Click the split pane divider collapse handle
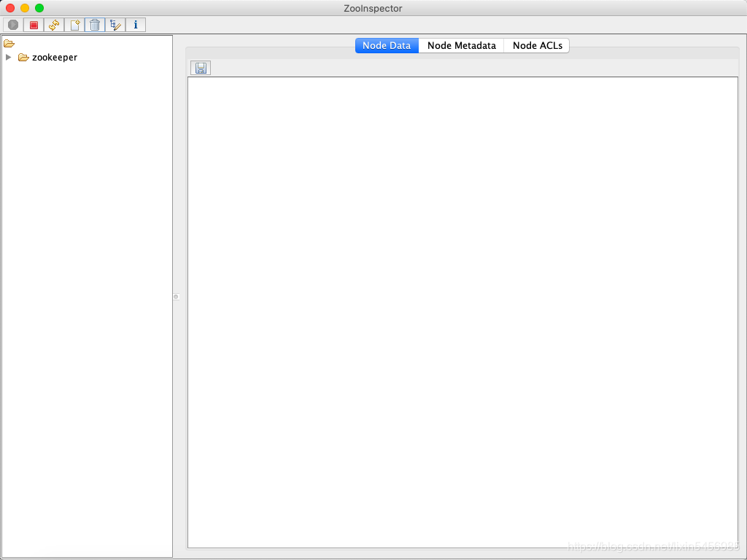747x560 pixels. [x=176, y=297]
